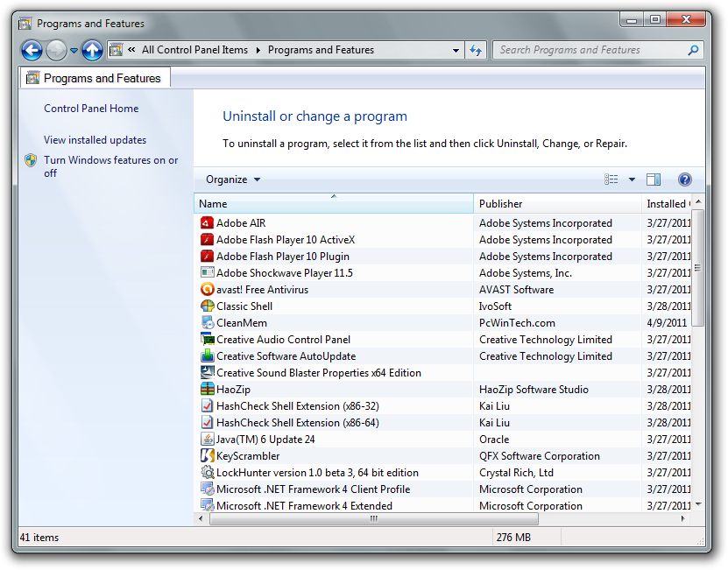Open Control Panel Home link

pos(91,109)
